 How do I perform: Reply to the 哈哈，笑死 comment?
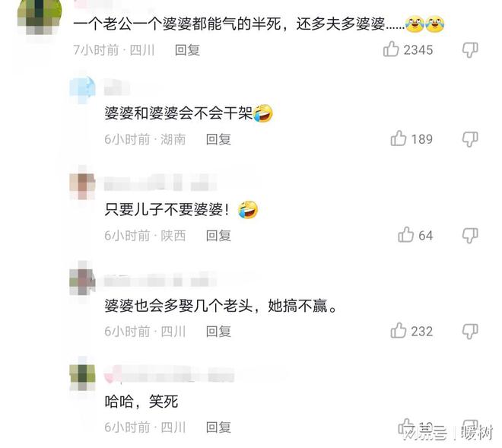pos(218,427)
